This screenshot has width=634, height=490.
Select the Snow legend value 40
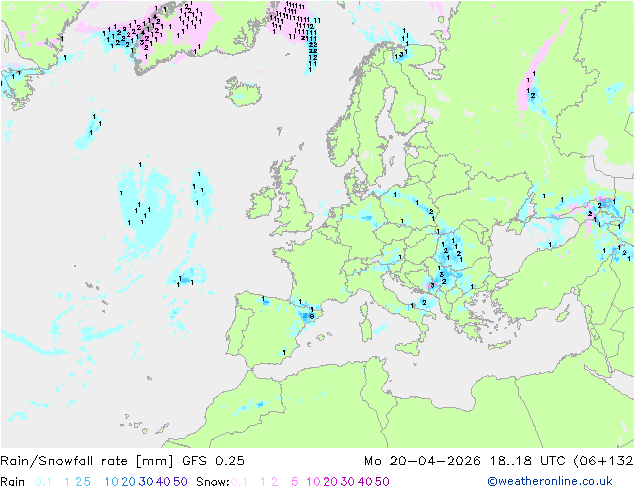(x=365, y=482)
